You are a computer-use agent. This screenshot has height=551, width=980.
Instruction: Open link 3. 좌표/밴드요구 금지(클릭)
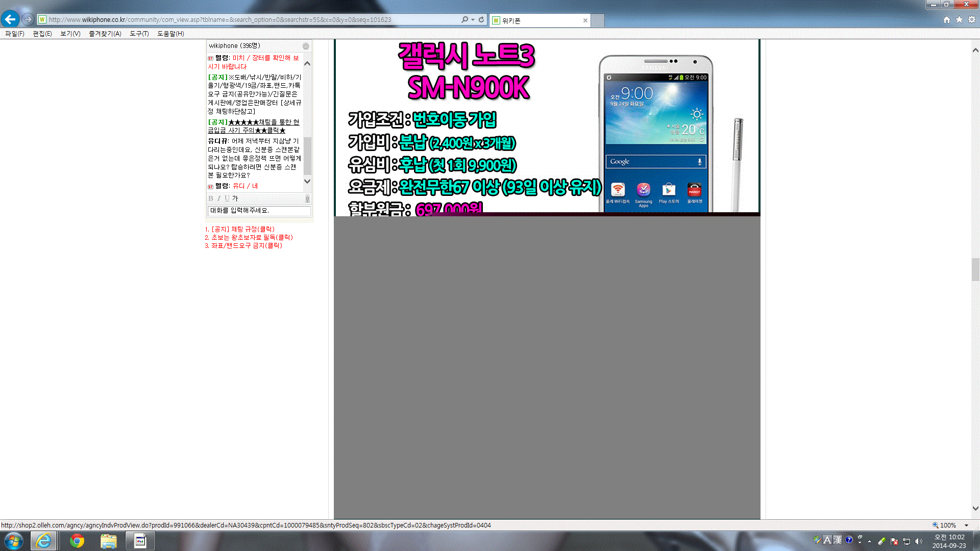tap(243, 245)
